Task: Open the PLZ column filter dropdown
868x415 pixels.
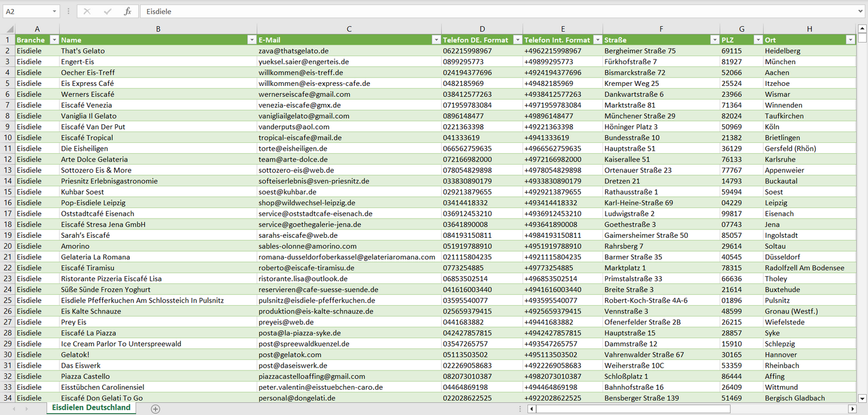Action: pos(757,40)
